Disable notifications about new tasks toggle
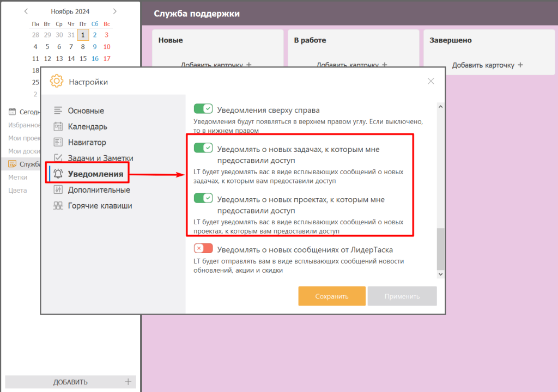The width and height of the screenshot is (558, 392). [203, 148]
